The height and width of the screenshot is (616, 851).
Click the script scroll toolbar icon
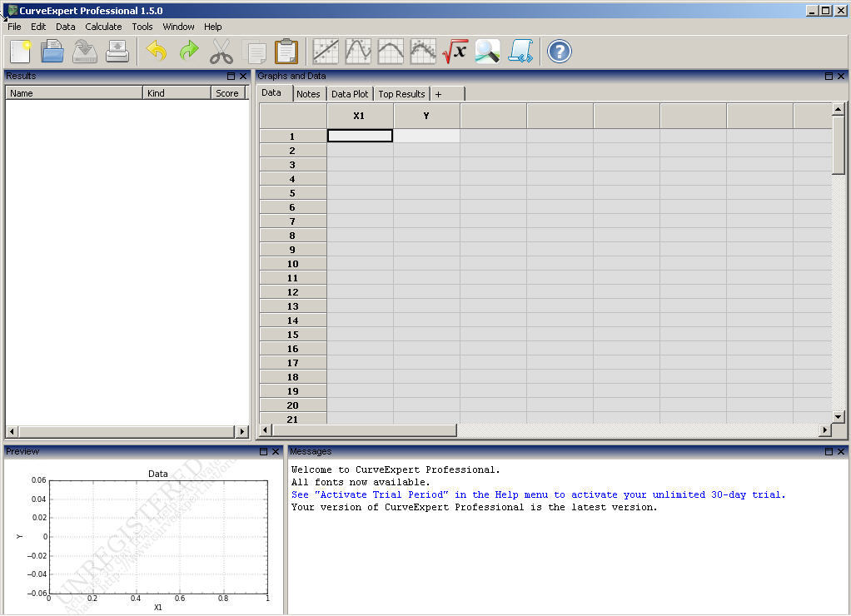520,52
